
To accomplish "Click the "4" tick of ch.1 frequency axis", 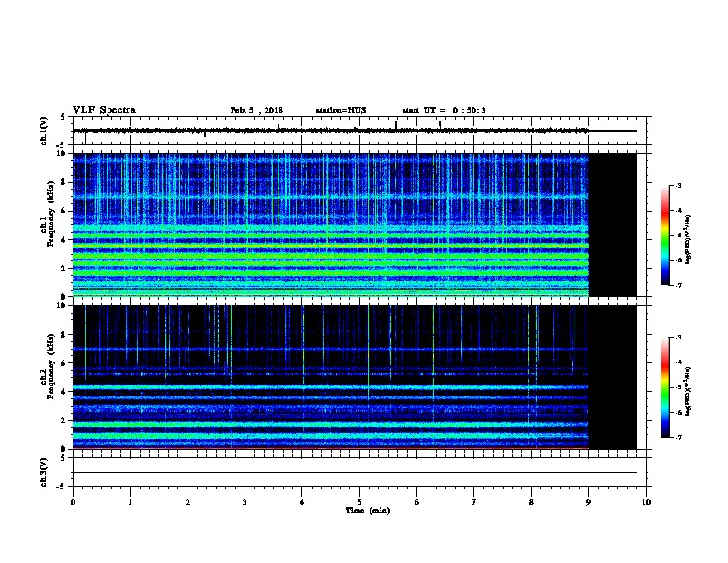I will click(x=63, y=240).
